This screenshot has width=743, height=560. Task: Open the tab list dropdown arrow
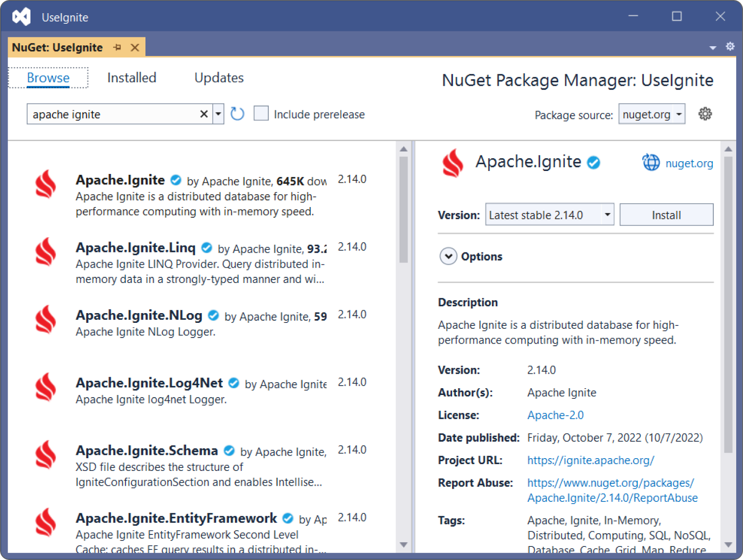(x=713, y=48)
